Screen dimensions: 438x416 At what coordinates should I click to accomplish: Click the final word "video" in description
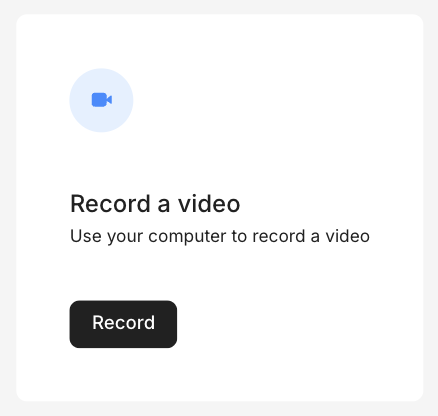348,236
